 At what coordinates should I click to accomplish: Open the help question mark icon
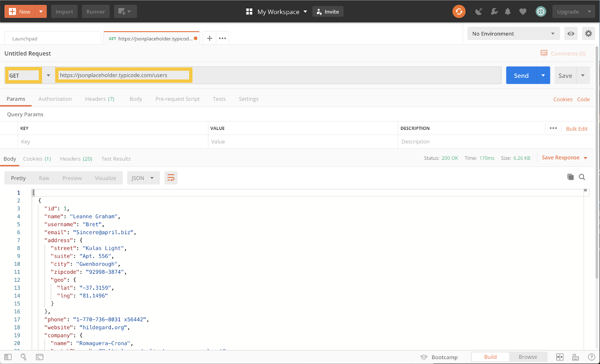[x=592, y=357]
